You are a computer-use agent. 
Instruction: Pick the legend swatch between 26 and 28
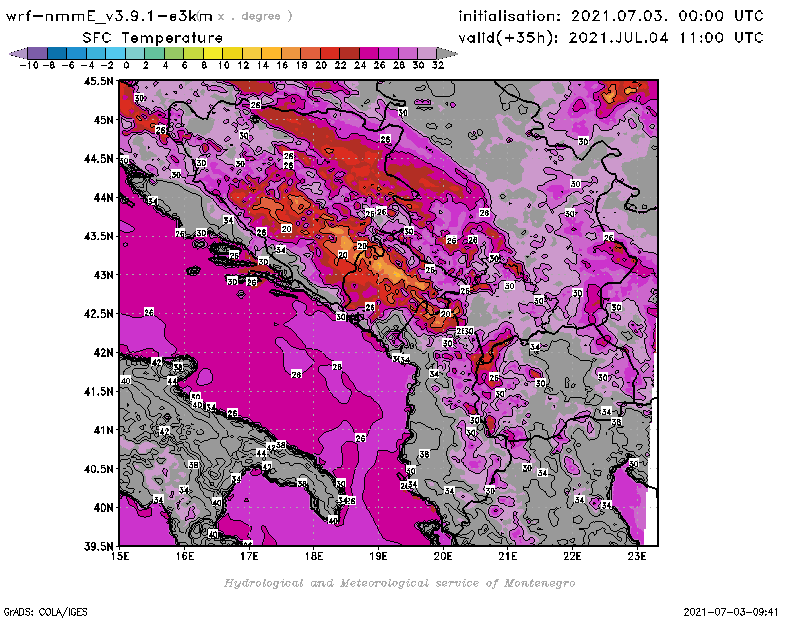pos(388,53)
